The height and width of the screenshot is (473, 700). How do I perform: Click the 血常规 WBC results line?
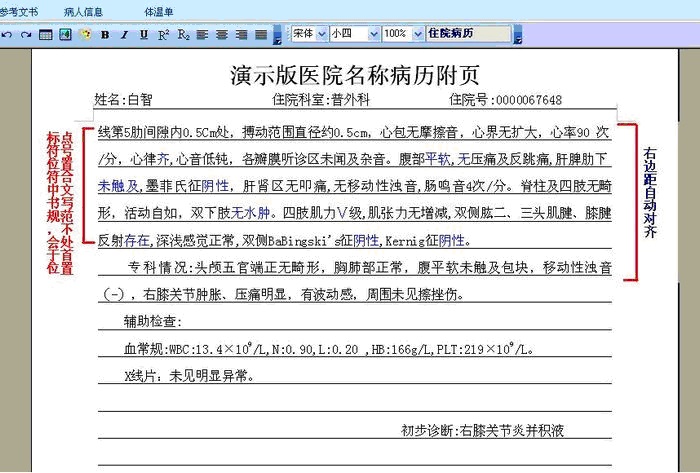click(329, 349)
